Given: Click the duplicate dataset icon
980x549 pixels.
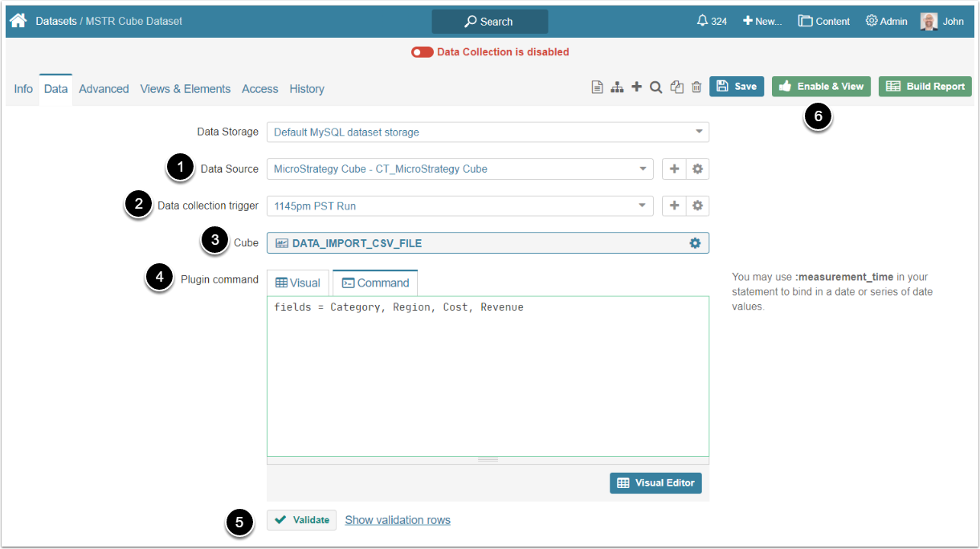Looking at the screenshot, I should 676,87.
